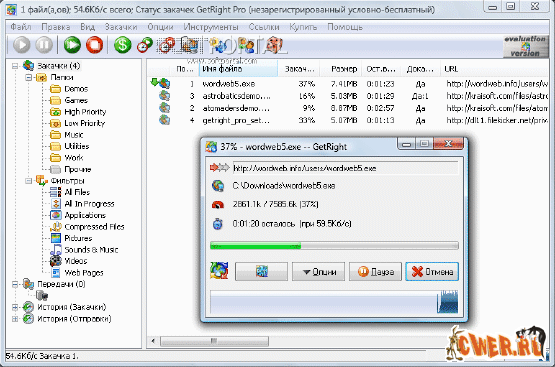Image resolution: width=555 pixels, height=367 pixels.
Task: Open the Опции dropdown button in dialog
Action: [318, 272]
